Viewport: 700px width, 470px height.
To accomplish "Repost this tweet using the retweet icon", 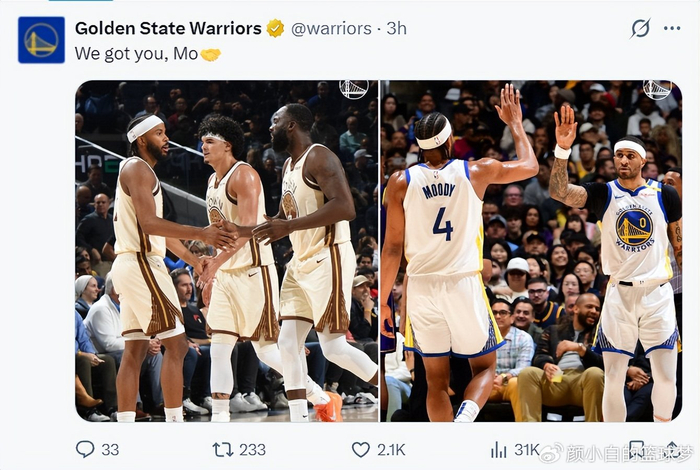I will (223, 449).
